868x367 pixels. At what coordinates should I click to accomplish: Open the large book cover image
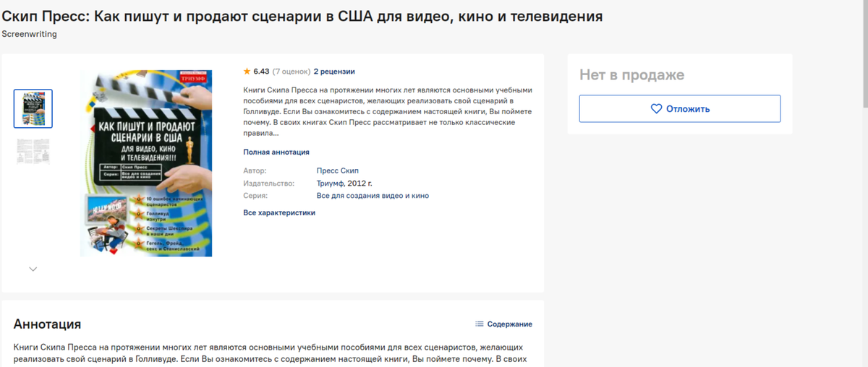(146, 163)
